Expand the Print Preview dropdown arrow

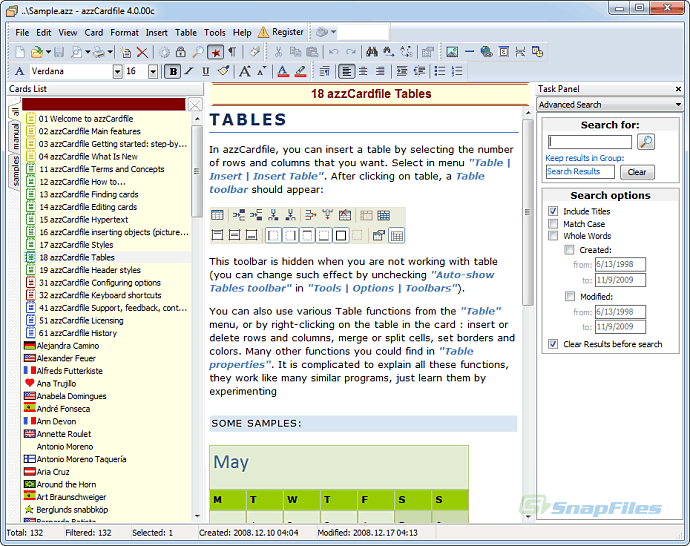[x=88, y=52]
